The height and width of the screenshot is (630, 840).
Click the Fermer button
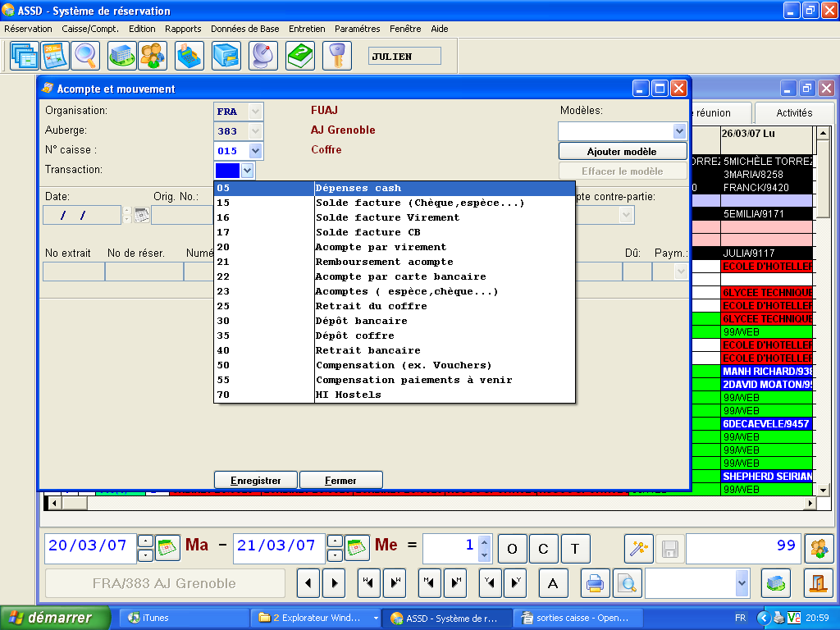point(340,481)
